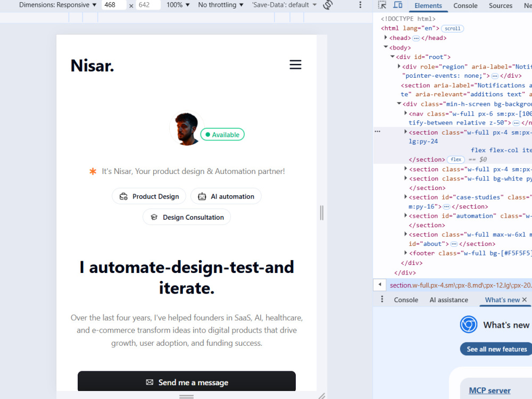532x399 pixels.
Task: Click the scroll badge on html element
Action: click(x=452, y=29)
